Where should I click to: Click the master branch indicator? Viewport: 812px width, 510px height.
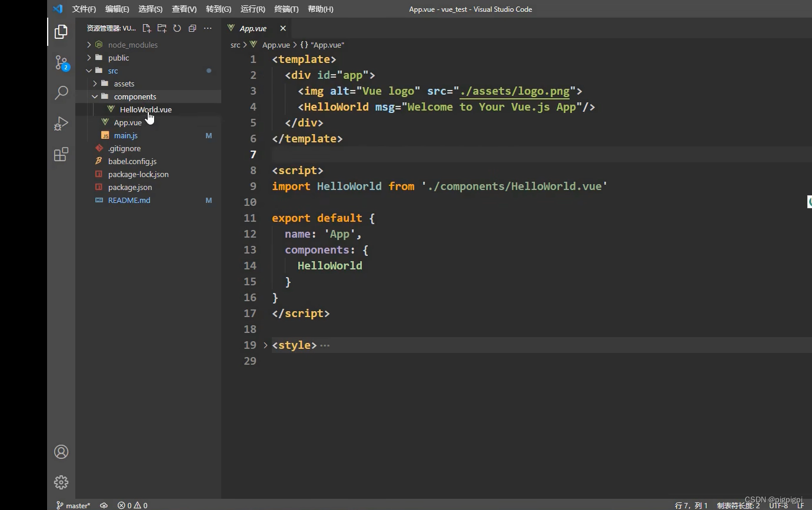(74, 505)
